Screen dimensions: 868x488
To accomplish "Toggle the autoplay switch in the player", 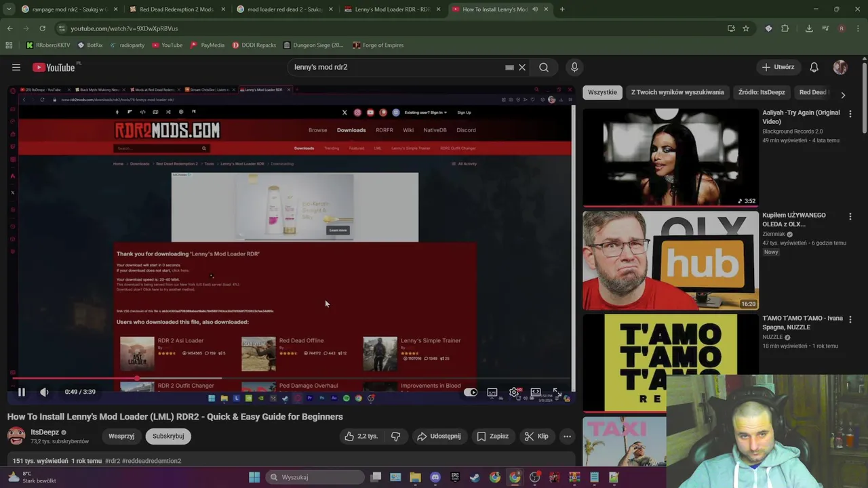I will coord(470,392).
